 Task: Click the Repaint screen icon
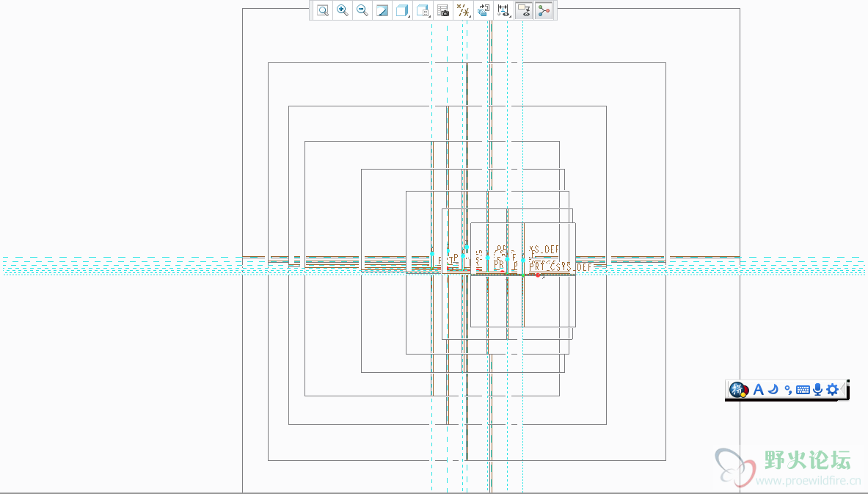pyautogui.click(x=382, y=10)
